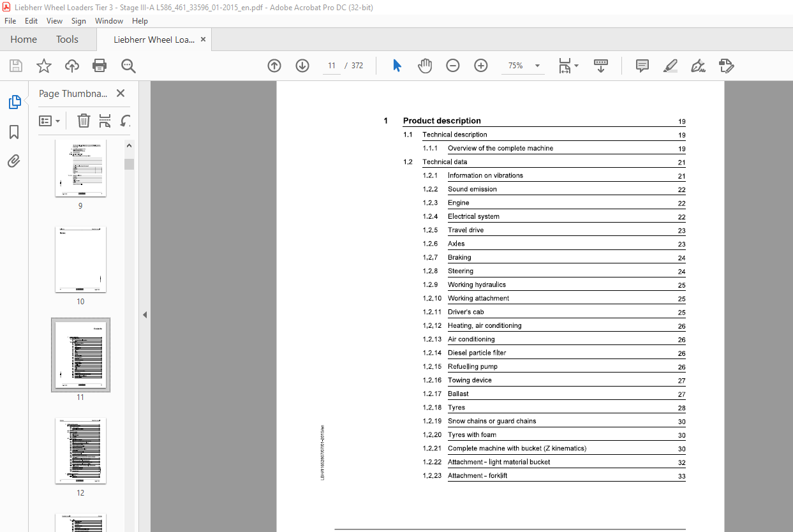Delete selected pages with trash icon
Viewport: 793px width, 532px height.
(84, 121)
